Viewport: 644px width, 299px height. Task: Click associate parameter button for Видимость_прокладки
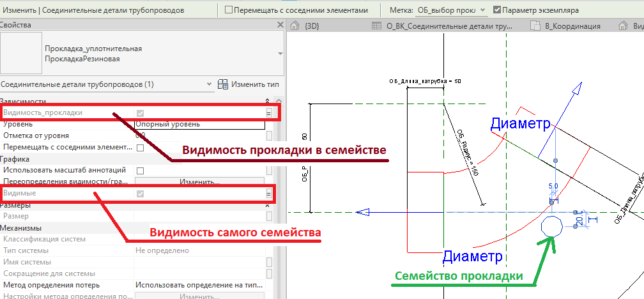[x=269, y=113]
